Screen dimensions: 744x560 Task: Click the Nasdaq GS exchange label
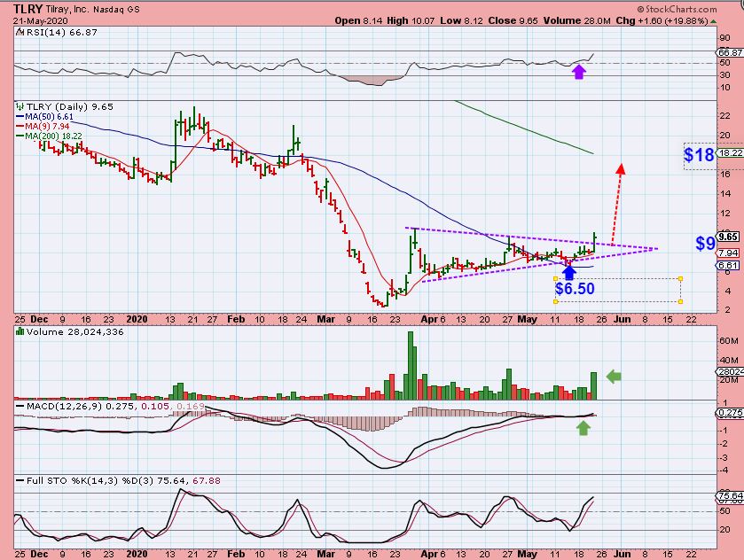(x=117, y=10)
